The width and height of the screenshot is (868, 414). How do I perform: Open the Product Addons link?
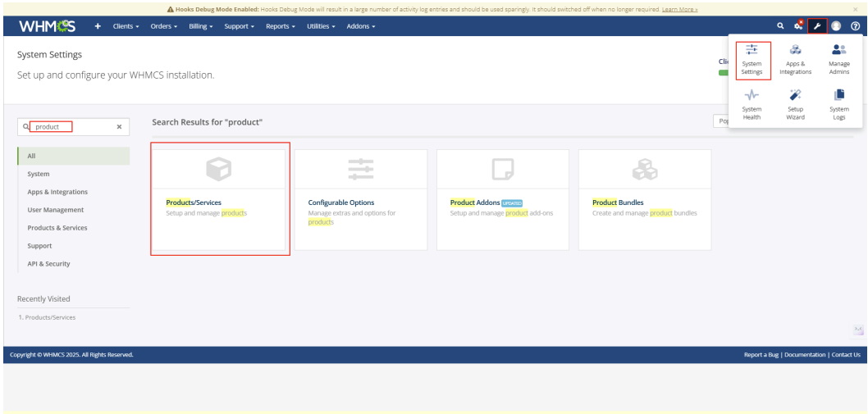pyautogui.click(x=475, y=202)
